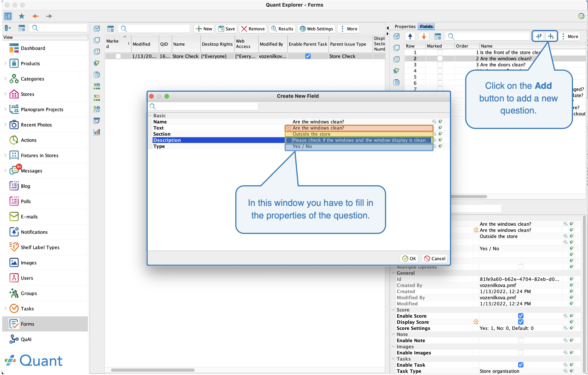The height and width of the screenshot is (375, 588).
Task: Go forward with the gray arrow
Action: (49, 16)
